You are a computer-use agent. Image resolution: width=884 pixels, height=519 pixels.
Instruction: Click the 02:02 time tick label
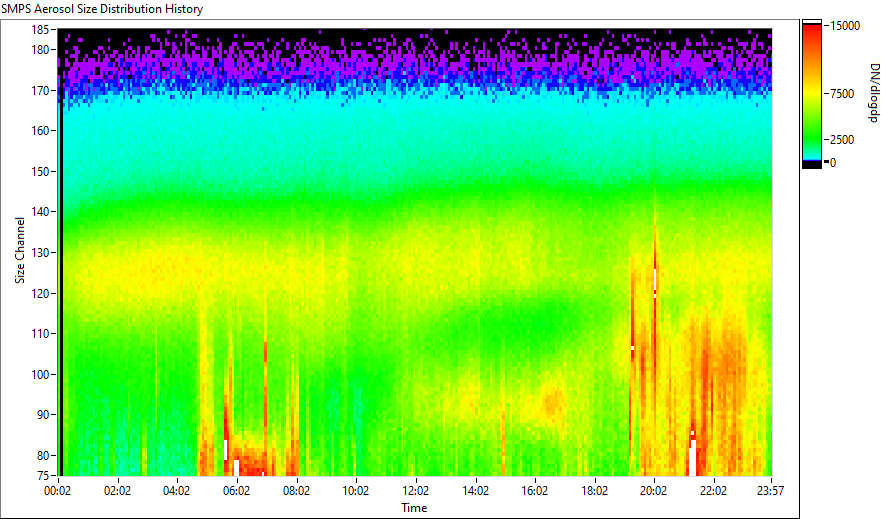[117, 491]
